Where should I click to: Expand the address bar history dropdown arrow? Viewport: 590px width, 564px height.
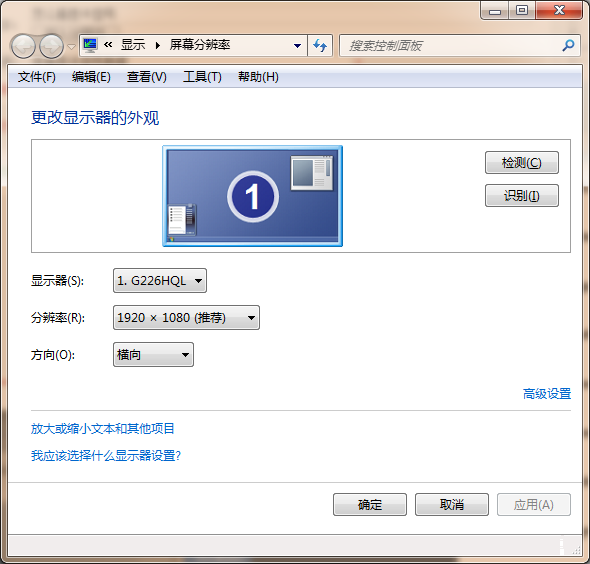pos(297,46)
